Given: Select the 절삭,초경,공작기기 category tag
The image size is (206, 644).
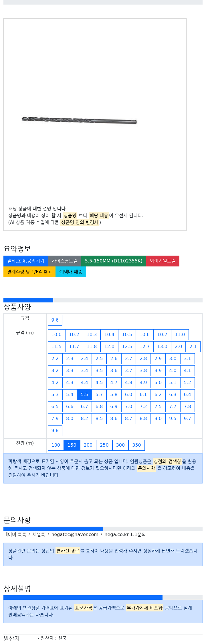Looking at the screenshot, I should (x=26, y=261).
